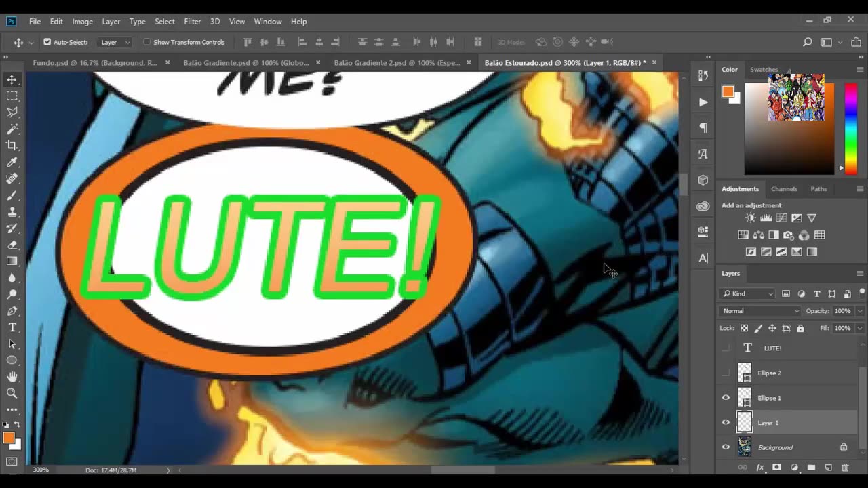Expand the Opacity slider dropdown arrow

[x=859, y=311]
